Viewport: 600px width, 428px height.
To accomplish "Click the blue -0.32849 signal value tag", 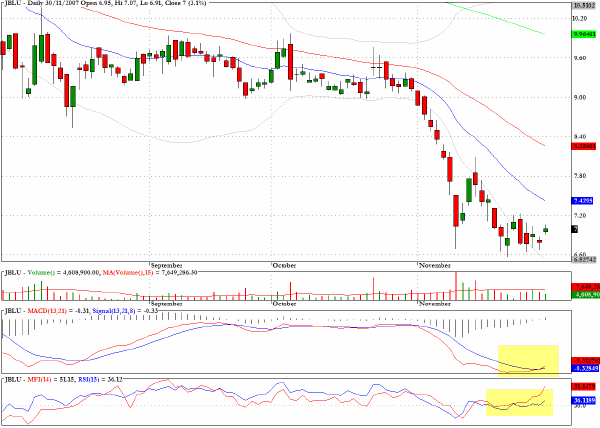I will [x=585, y=368].
